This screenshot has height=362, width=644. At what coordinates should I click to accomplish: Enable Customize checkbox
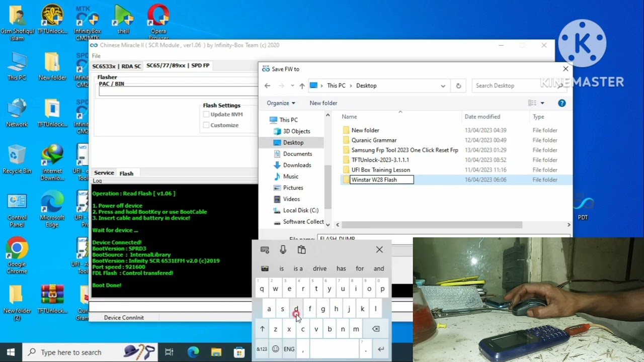tap(206, 125)
